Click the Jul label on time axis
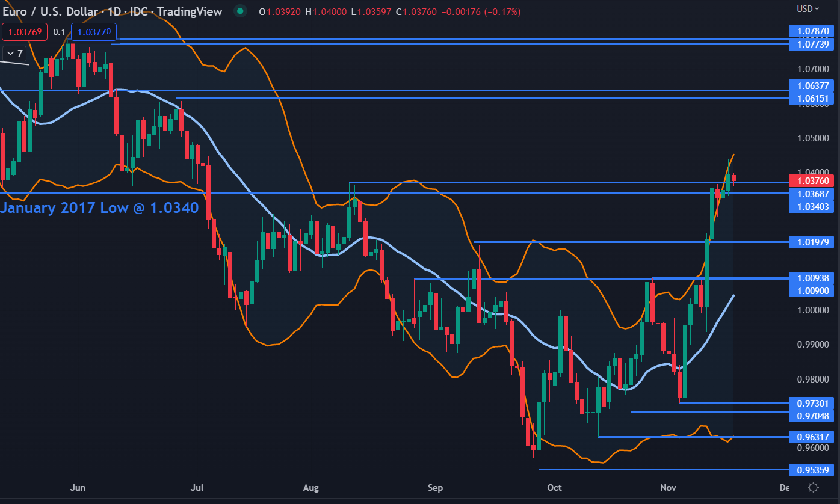This screenshot has width=840, height=504. pos(196,487)
